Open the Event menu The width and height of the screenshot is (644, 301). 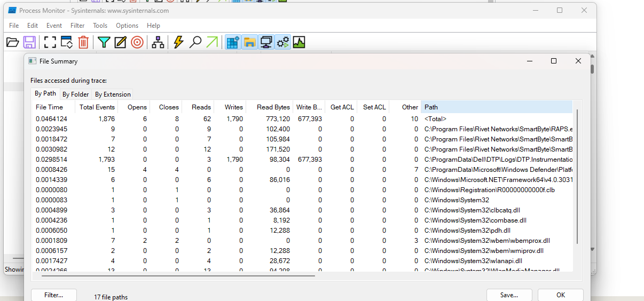pos(54,26)
